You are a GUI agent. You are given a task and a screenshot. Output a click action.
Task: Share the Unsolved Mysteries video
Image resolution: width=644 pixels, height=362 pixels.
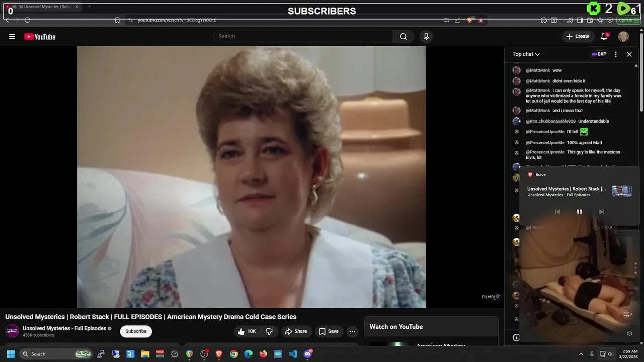point(296,331)
